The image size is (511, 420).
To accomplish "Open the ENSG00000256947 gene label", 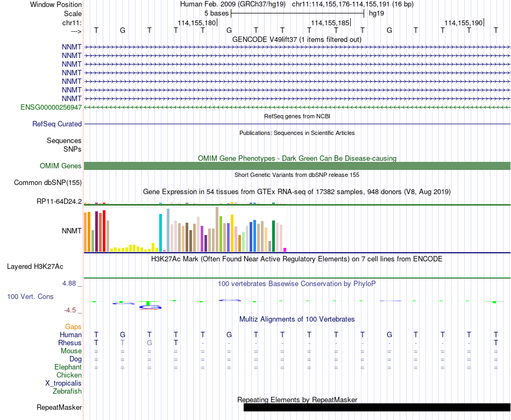I will click(51, 107).
